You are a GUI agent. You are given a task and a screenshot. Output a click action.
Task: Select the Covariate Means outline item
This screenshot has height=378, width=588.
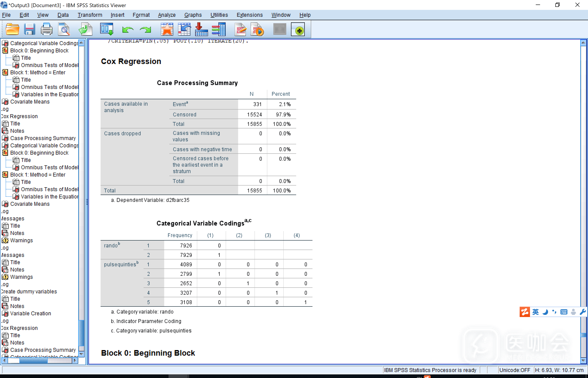(x=30, y=102)
